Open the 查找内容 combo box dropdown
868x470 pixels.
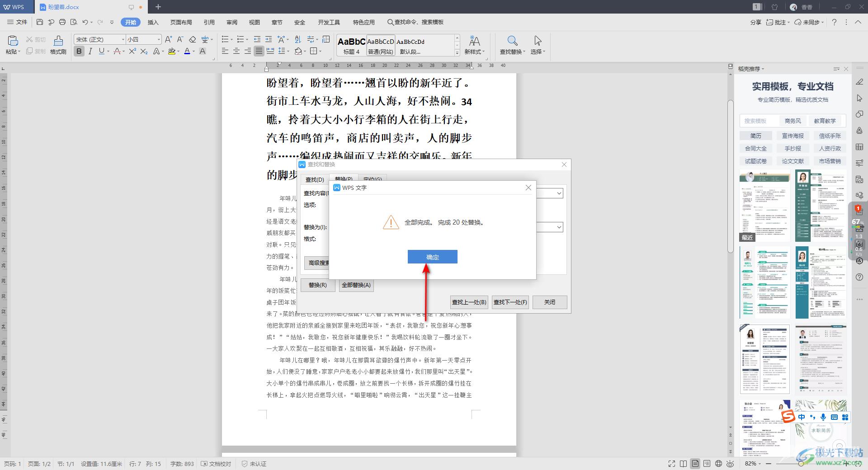559,193
